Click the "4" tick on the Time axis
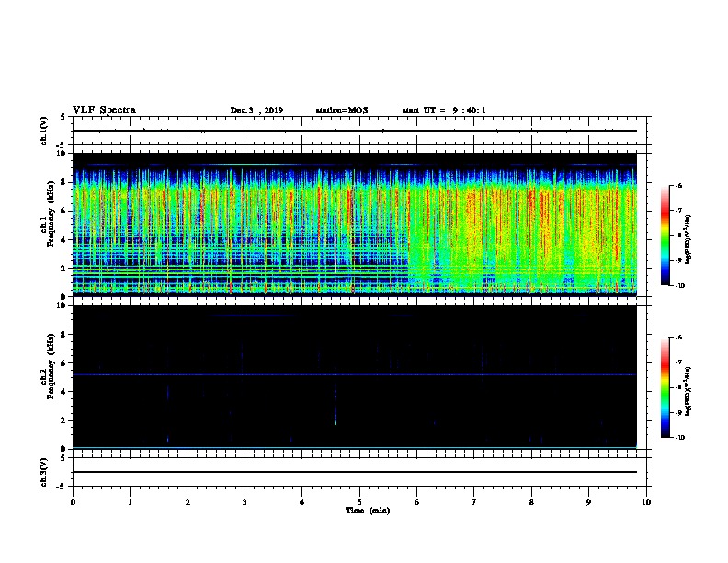Screen dimensions: 728x563 [x=302, y=502]
